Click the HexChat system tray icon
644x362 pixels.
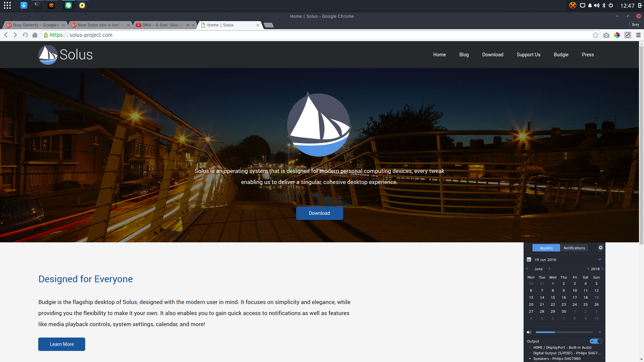(x=573, y=5)
